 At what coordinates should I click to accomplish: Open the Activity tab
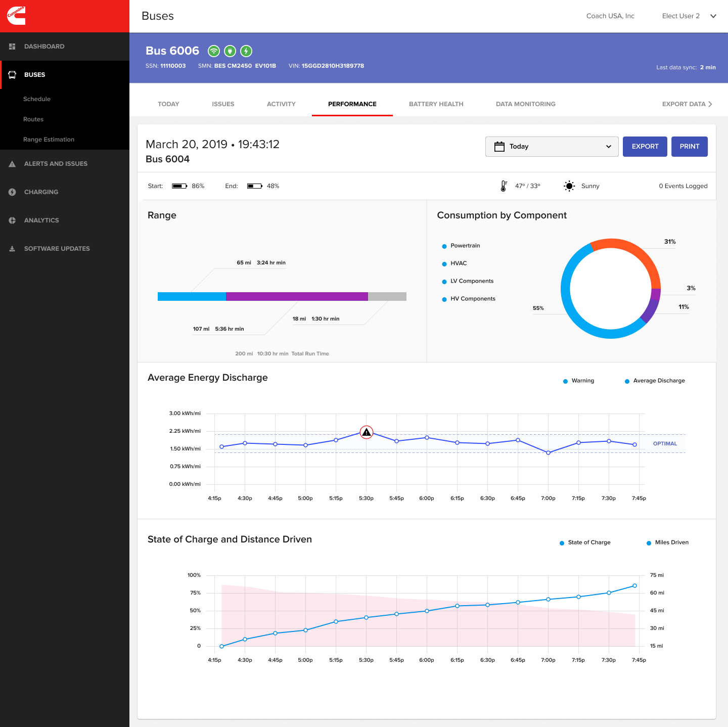pyautogui.click(x=281, y=104)
